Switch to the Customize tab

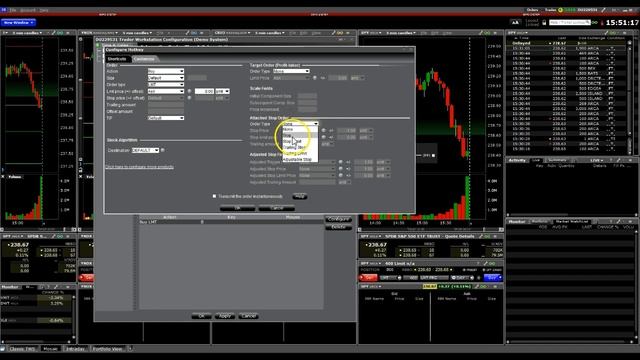(144, 59)
